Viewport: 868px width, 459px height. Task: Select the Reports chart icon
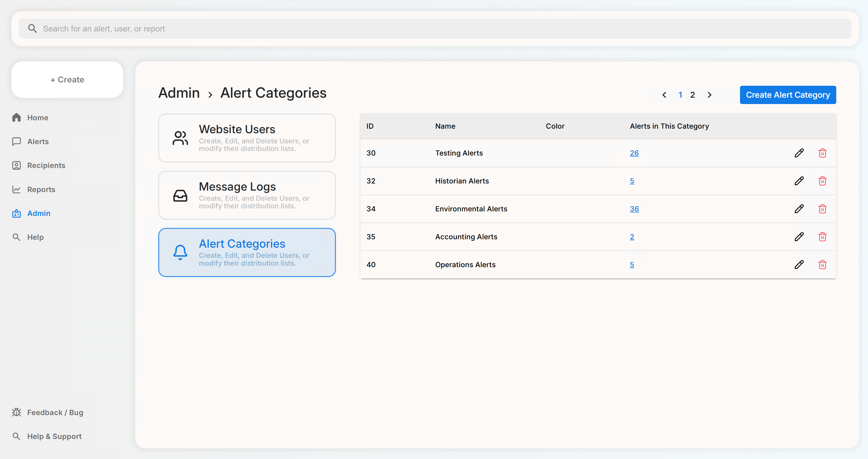point(17,189)
